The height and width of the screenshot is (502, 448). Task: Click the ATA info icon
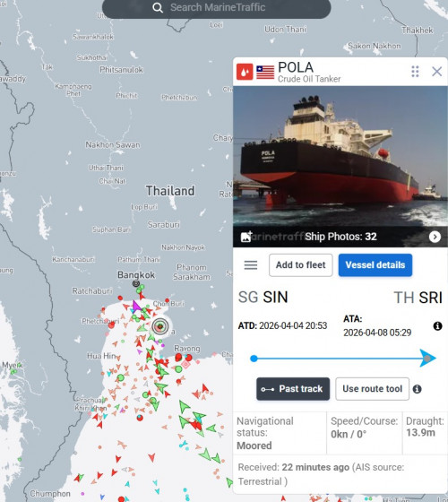(437, 326)
